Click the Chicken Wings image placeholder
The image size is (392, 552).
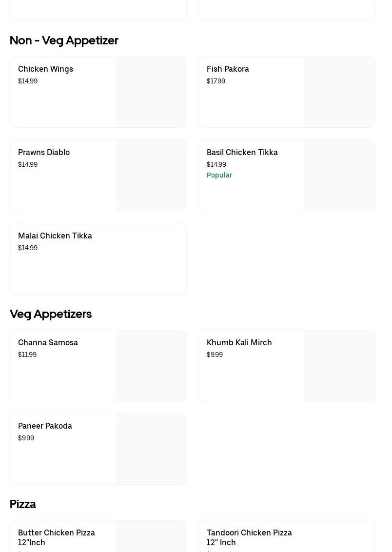[151, 92]
